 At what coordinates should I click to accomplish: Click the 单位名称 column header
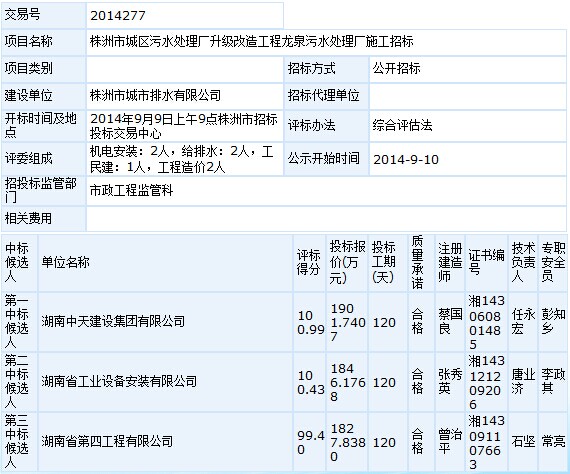(65, 262)
